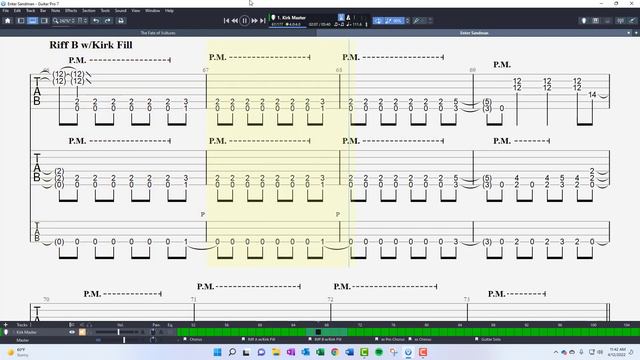Screen dimensions: 640x360
Task: Open the tuner icon in right toolbar
Action: (x=620, y=21)
